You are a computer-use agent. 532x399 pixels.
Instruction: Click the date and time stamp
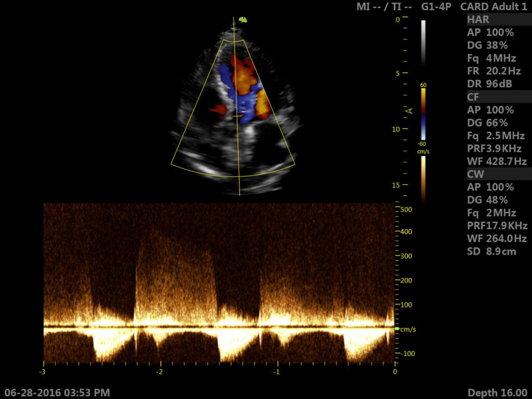pyautogui.click(x=56, y=392)
